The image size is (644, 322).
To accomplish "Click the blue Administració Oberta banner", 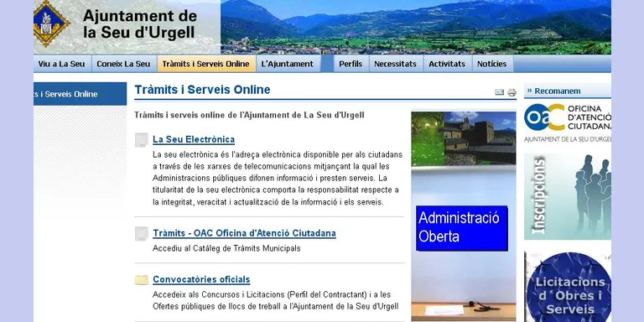I will [x=462, y=228].
